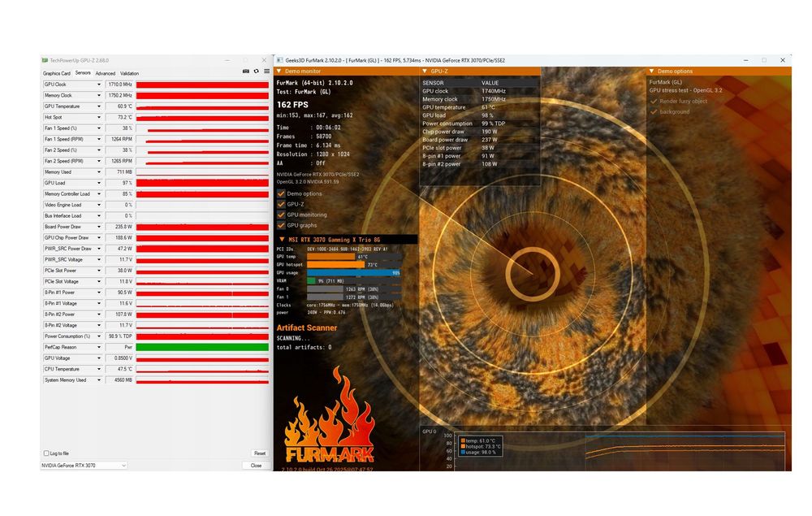Click the Hot Spot value 73.2 °C
The height and width of the screenshot is (516, 812).
119,117
